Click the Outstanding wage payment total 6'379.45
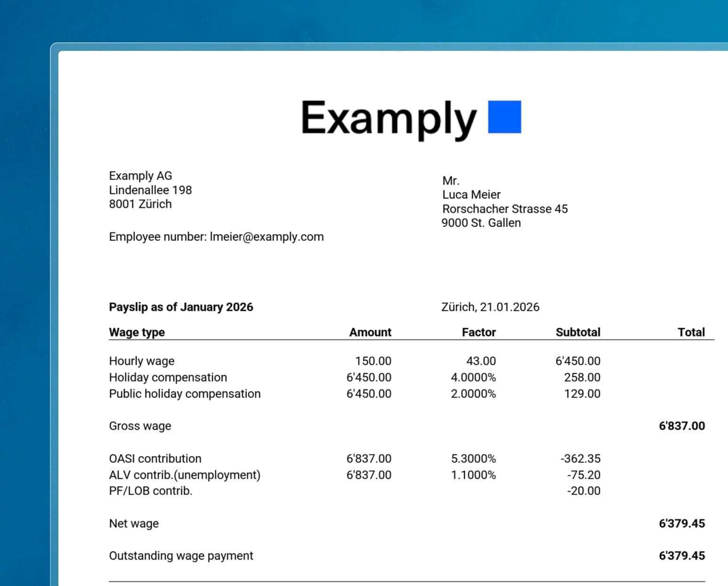Screen dimensions: 728x586 click(682, 556)
